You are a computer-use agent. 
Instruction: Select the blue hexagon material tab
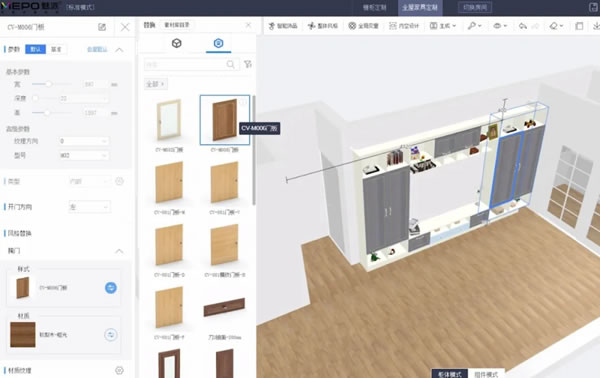(x=218, y=43)
